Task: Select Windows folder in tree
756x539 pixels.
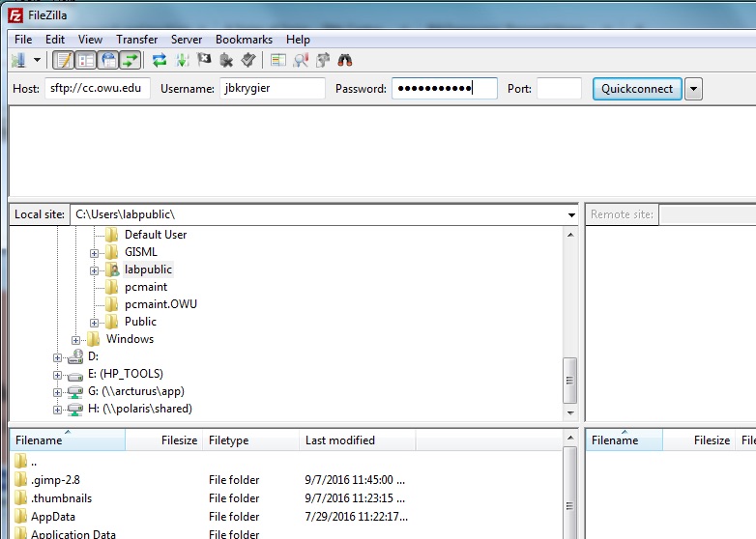Action: 130,339
